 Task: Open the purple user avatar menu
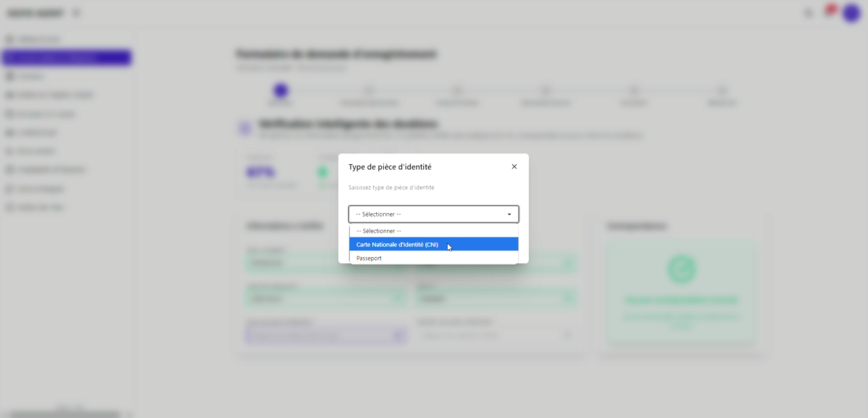click(851, 13)
